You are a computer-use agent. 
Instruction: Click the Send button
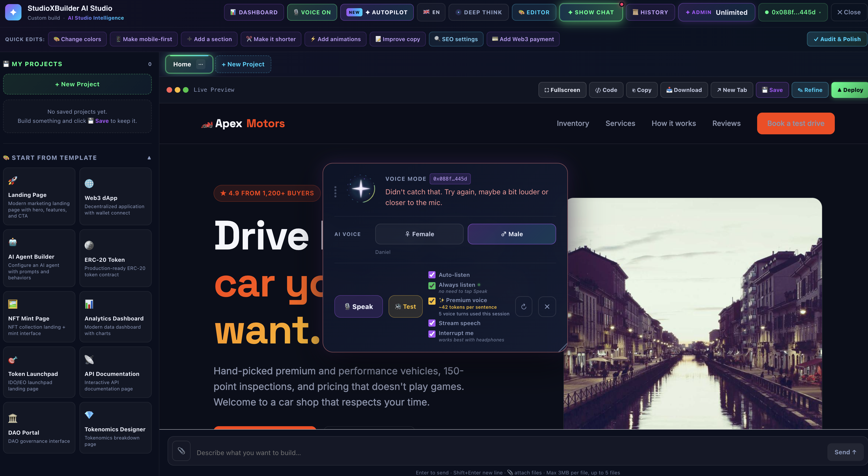[845, 452]
